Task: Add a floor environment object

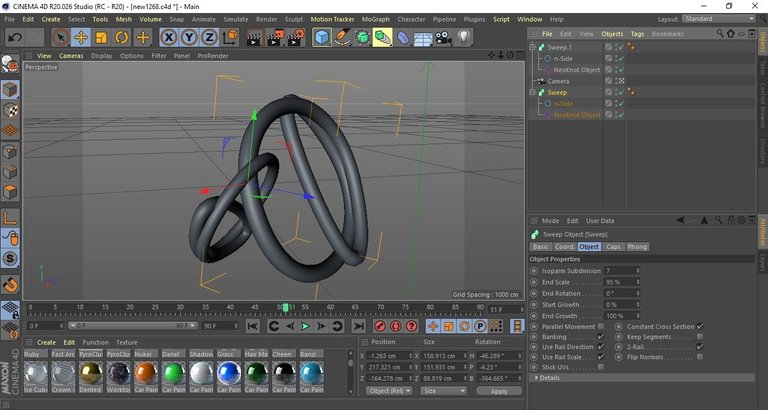Action: (x=423, y=38)
